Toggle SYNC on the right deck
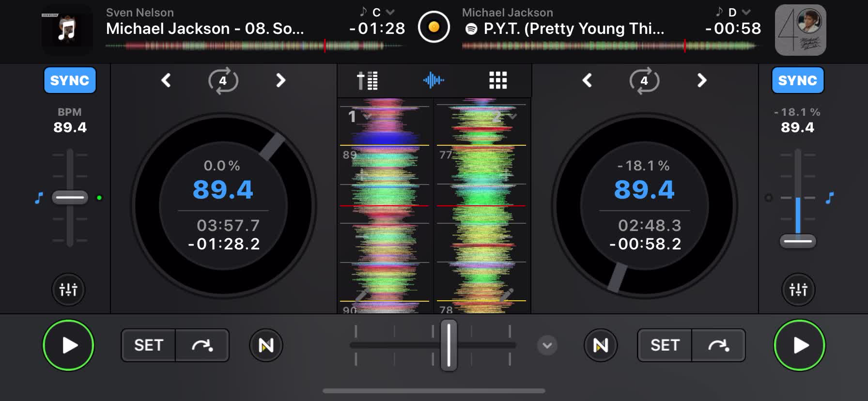Viewport: 868px width, 401px height. click(797, 80)
